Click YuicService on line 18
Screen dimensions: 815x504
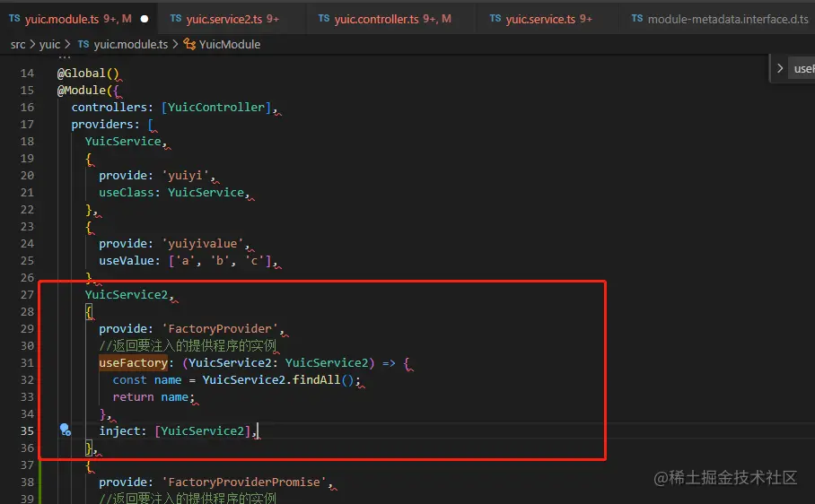pyautogui.click(x=123, y=141)
